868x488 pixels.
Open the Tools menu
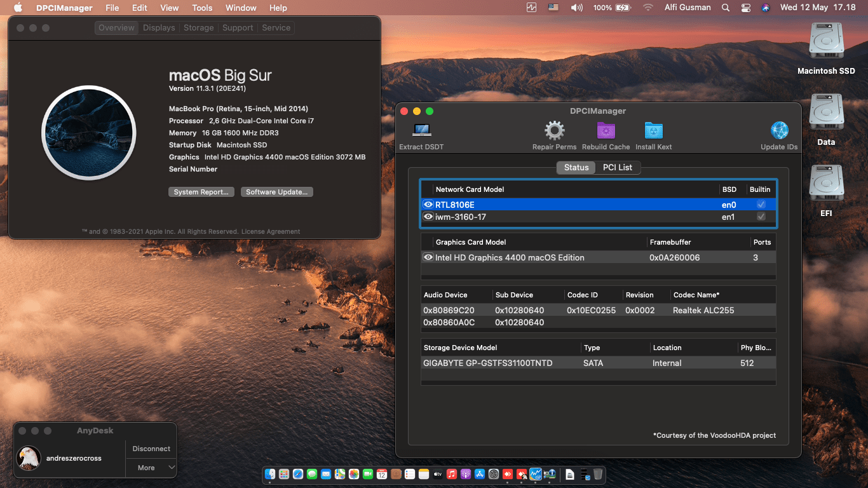[x=202, y=8]
